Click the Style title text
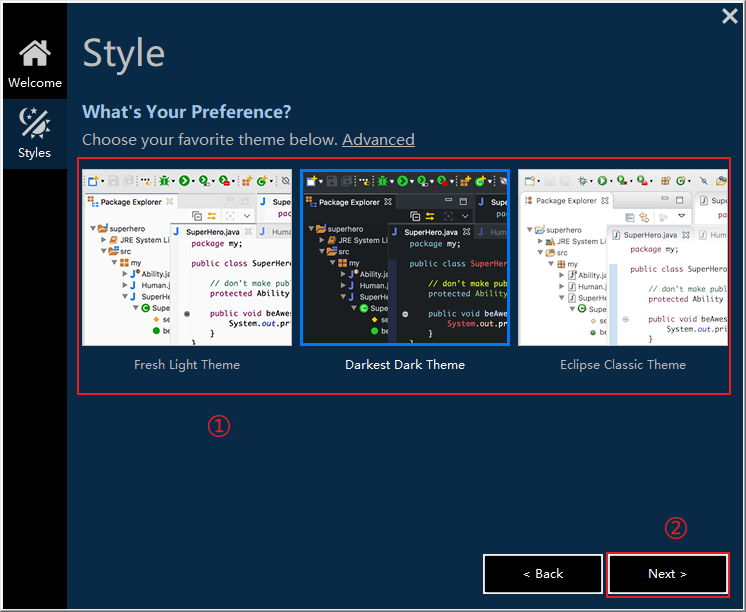 (124, 53)
